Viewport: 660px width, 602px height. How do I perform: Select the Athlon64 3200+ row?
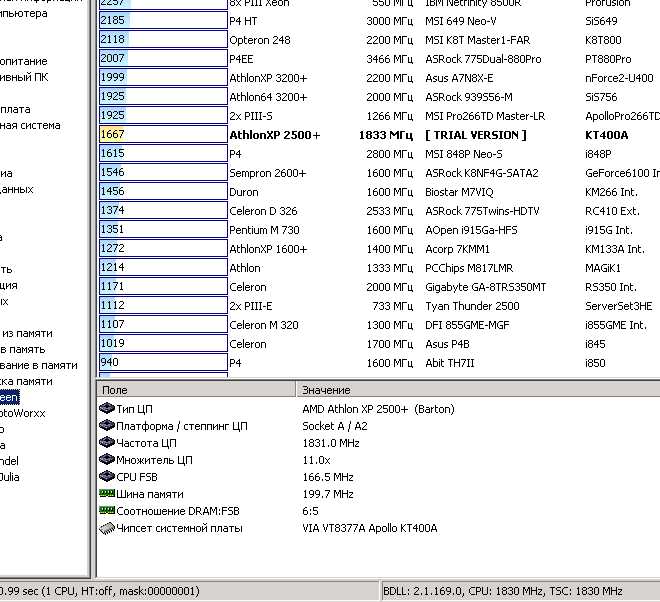380,97
